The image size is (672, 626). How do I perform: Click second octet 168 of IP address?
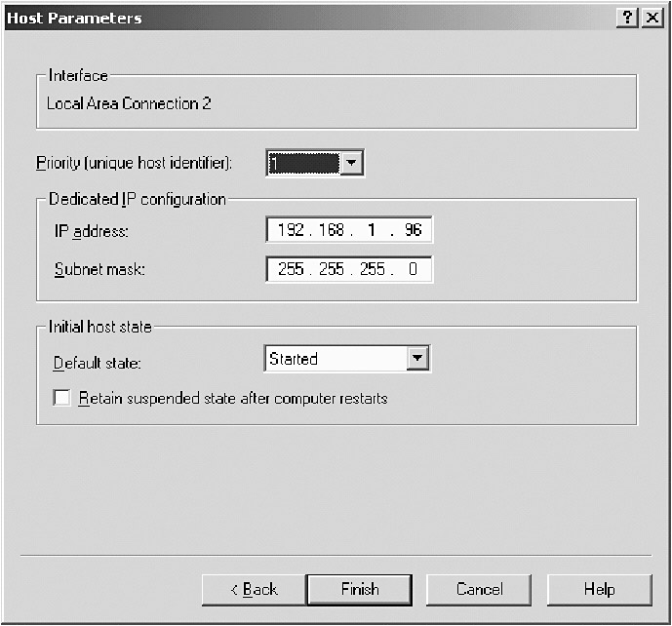332,231
